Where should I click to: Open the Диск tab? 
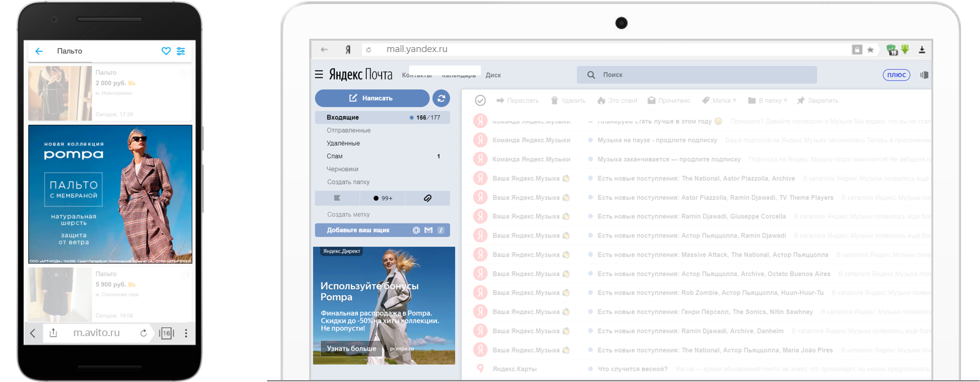pyautogui.click(x=493, y=75)
